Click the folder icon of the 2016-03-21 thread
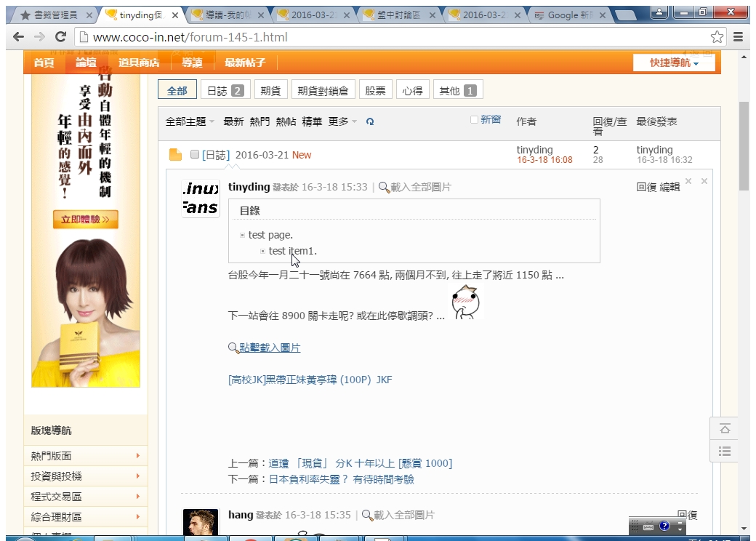The height and width of the screenshot is (541, 756). [175, 155]
